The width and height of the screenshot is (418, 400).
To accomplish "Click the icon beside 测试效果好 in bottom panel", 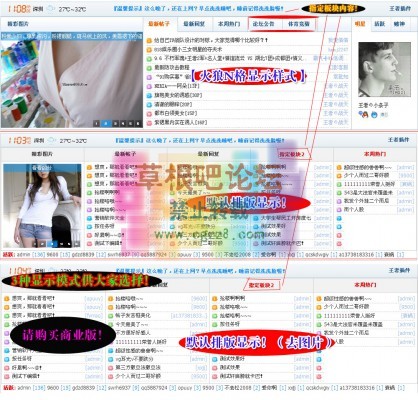I will [215, 359].
